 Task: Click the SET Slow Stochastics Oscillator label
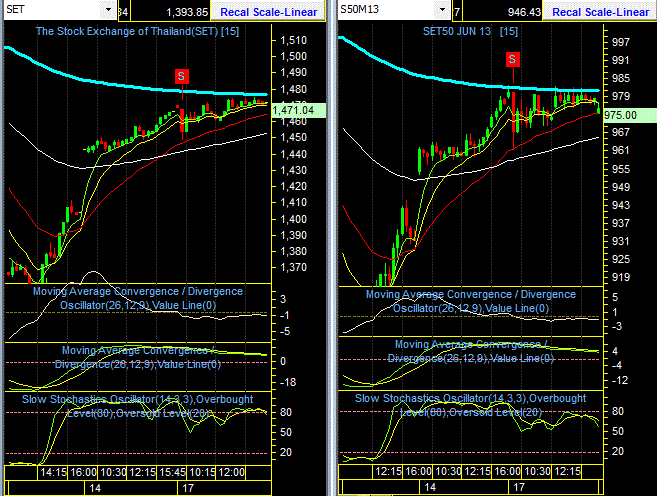pyautogui.click(x=138, y=406)
